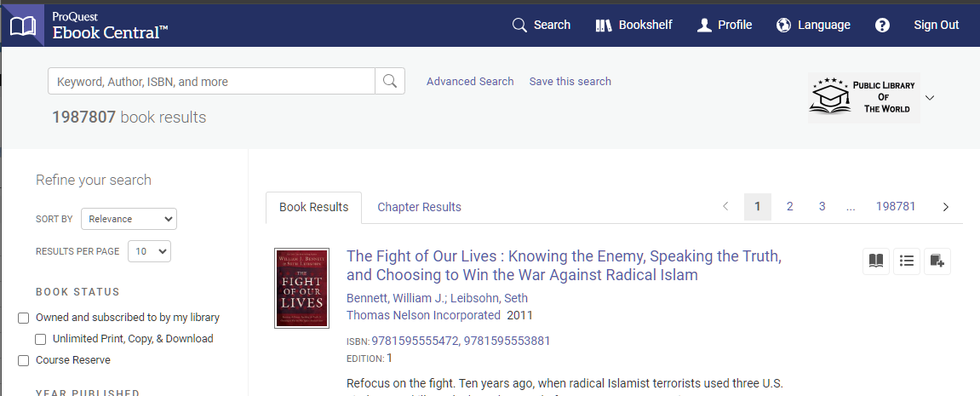The height and width of the screenshot is (396, 980).
Task: Go to results page 2
Action: click(790, 206)
